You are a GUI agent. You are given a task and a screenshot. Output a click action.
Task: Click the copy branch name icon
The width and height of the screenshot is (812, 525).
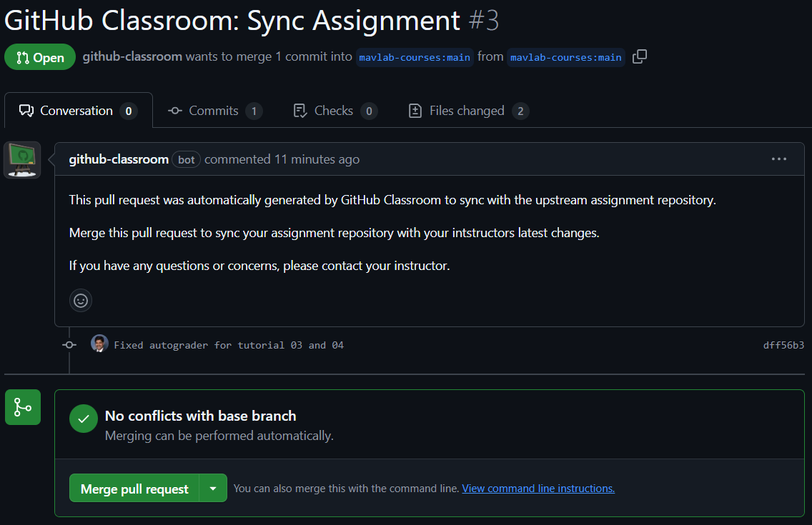click(x=640, y=56)
